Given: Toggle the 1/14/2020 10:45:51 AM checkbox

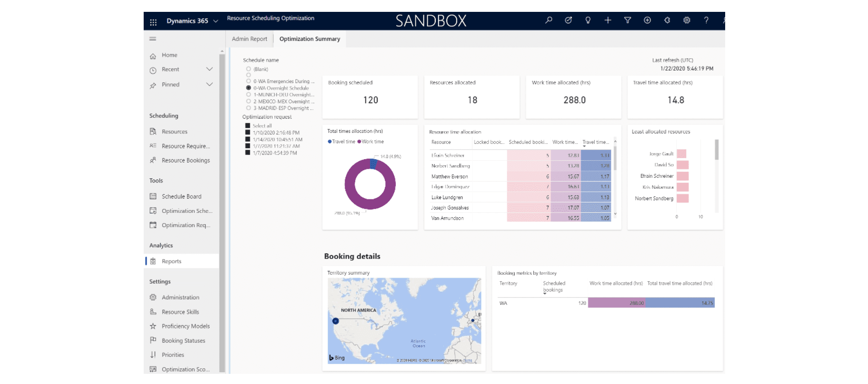Looking at the screenshot, I should 248,139.
